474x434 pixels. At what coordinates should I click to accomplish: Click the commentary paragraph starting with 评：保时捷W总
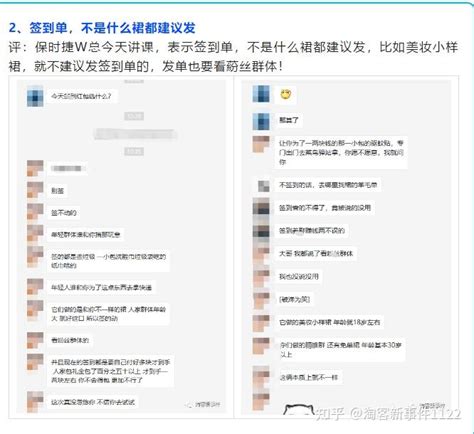[x=233, y=57]
